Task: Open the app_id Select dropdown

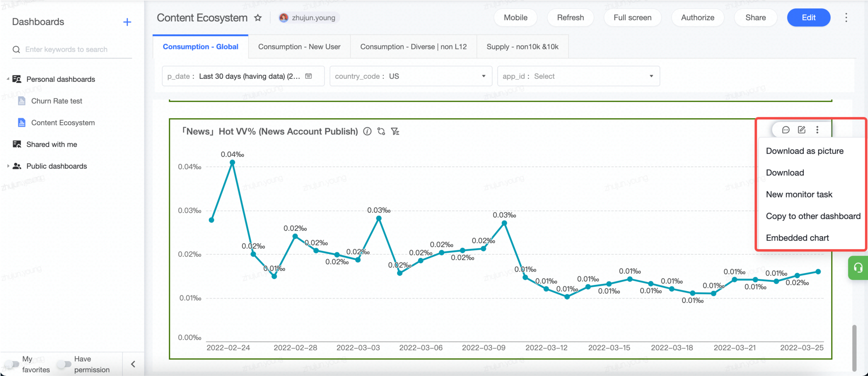Action: [x=578, y=76]
